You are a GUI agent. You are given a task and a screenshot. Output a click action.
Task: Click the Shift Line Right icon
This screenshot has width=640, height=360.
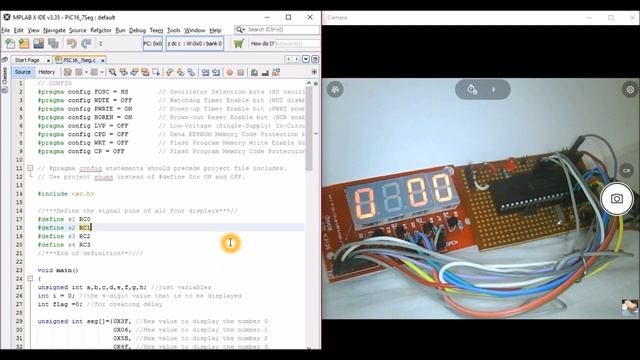click(x=216, y=72)
